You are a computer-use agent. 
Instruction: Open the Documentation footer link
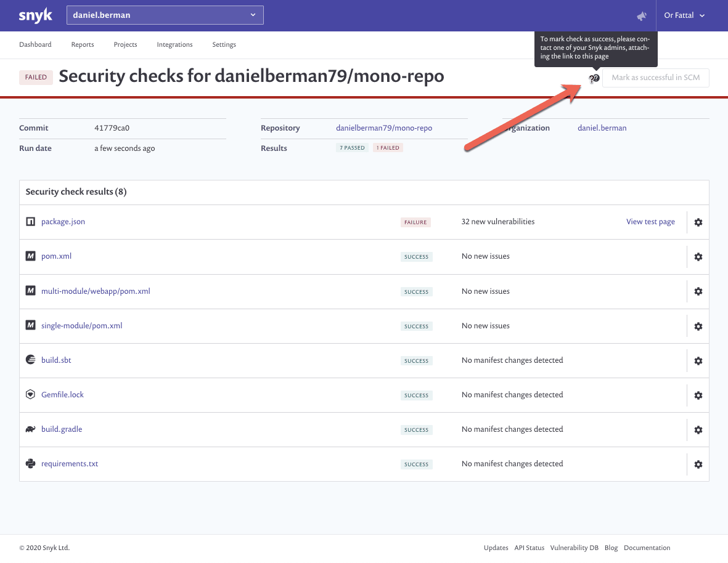pos(647,548)
